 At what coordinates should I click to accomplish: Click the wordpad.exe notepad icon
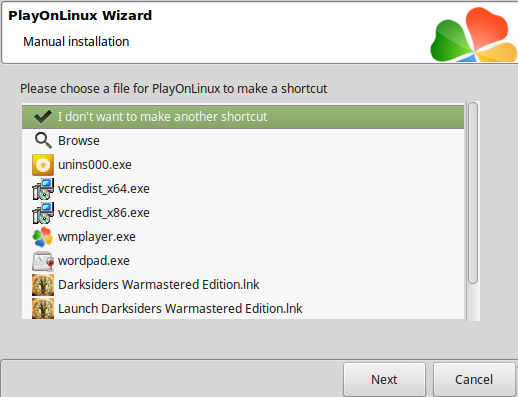point(43,261)
